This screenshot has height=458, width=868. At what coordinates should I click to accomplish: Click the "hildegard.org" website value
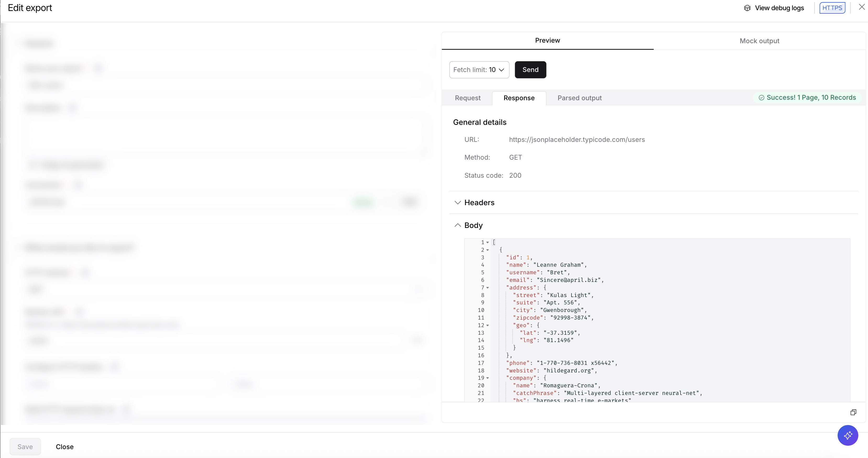click(568, 370)
